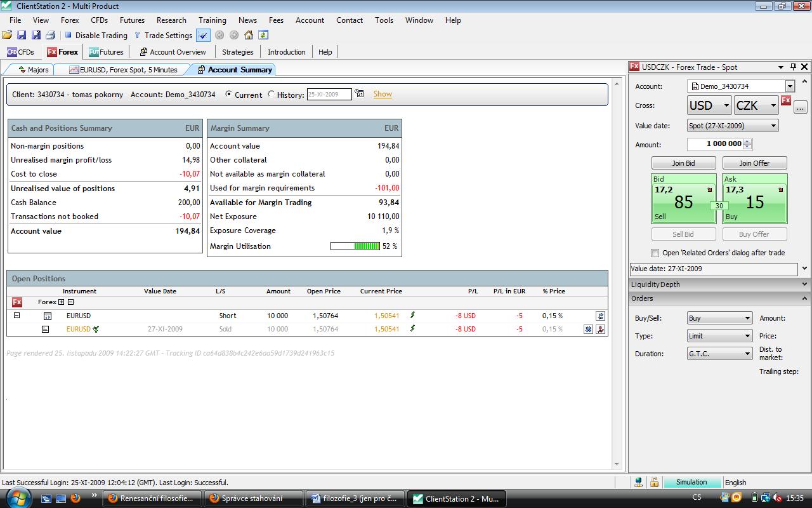
Task: Click the save workspace floppy icon
Action: point(22,35)
